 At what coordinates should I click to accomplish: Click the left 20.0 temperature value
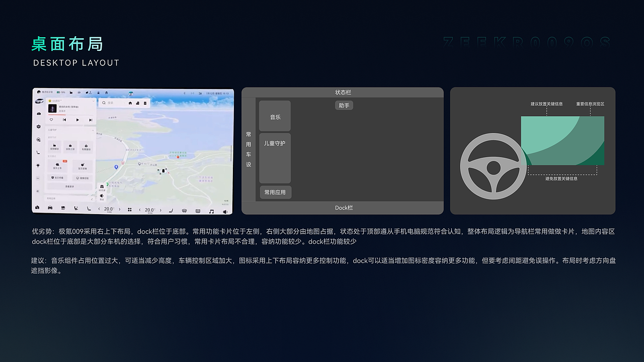point(109,209)
